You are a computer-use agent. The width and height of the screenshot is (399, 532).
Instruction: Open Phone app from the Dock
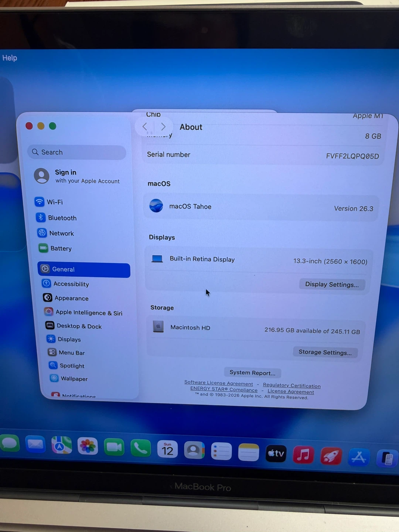pos(141,449)
